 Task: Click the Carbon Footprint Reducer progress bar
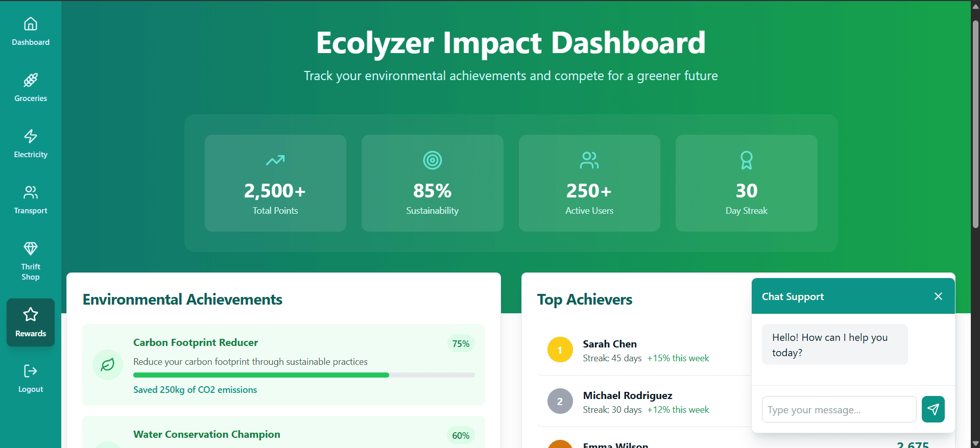[303, 375]
